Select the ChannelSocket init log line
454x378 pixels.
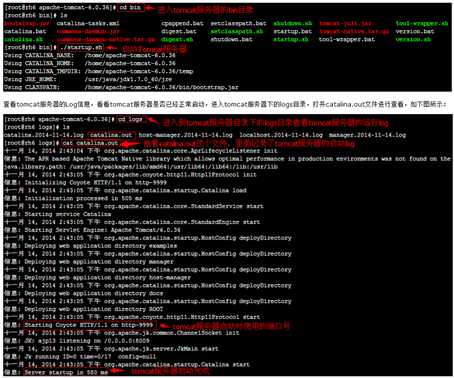point(122,333)
